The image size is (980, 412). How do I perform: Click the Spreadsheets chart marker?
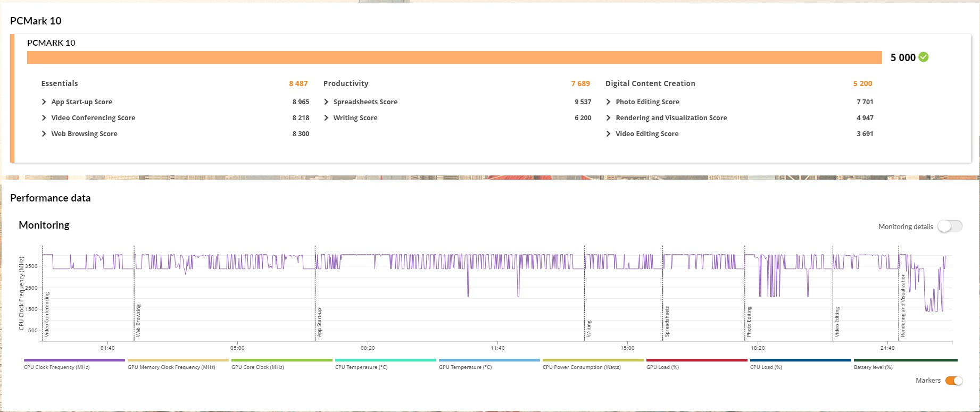667,322
